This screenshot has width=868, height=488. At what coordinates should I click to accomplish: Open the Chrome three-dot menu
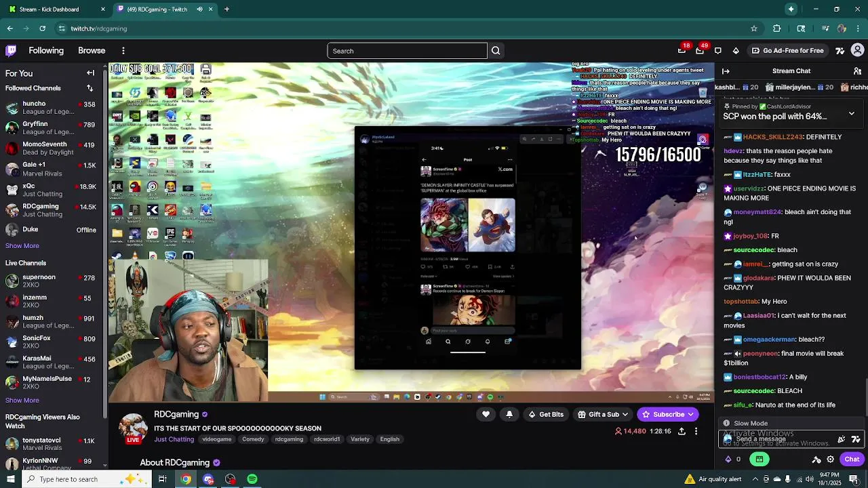coord(858,28)
